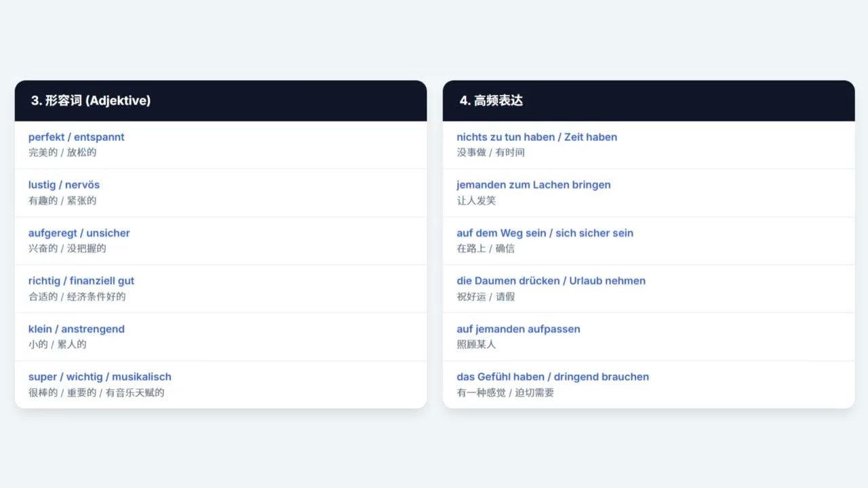Click the '3. 形容词 (Adjektive)' card header
868x488 pixels.
click(x=220, y=100)
